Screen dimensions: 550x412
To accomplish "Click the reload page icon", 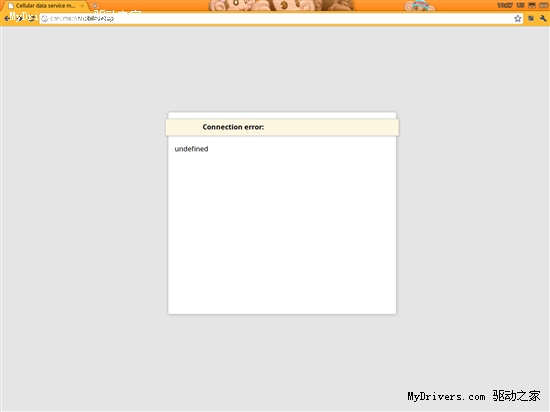I will (x=31, y=18).
